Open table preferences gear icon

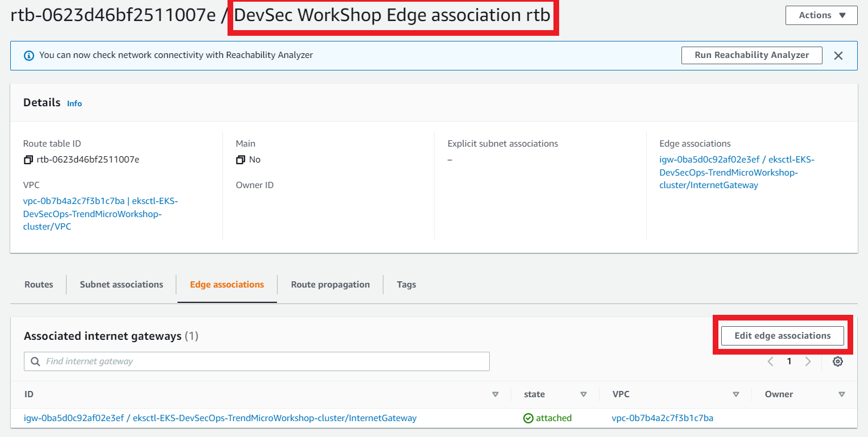pyautogui.click(x=838, y=361)
